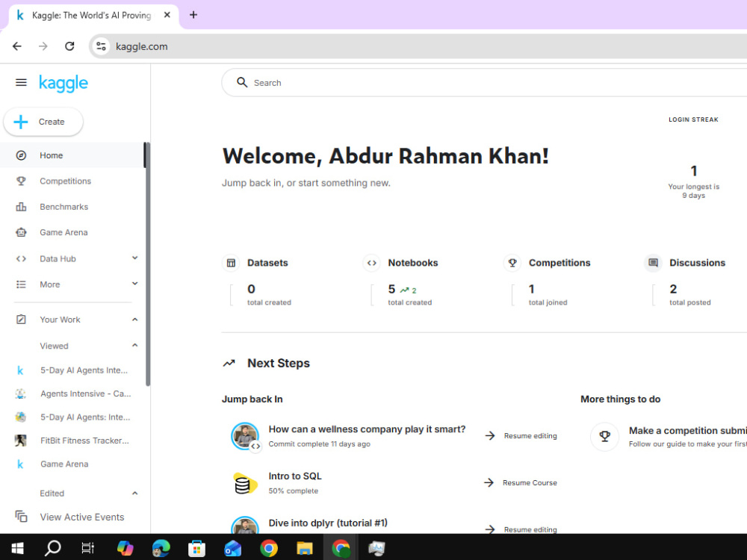Viewport: 747px width, 560px height.
Task: Click the Data Hub code brackets icon
Action: 21,258
